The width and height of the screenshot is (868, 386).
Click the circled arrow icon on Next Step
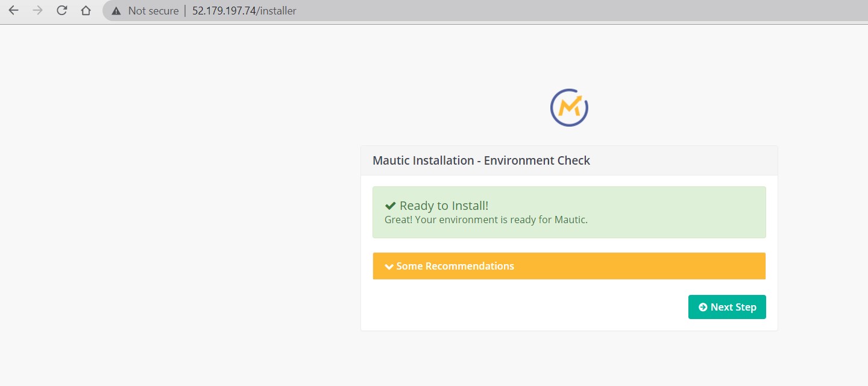pyautogui.click(x=702, y=307)
